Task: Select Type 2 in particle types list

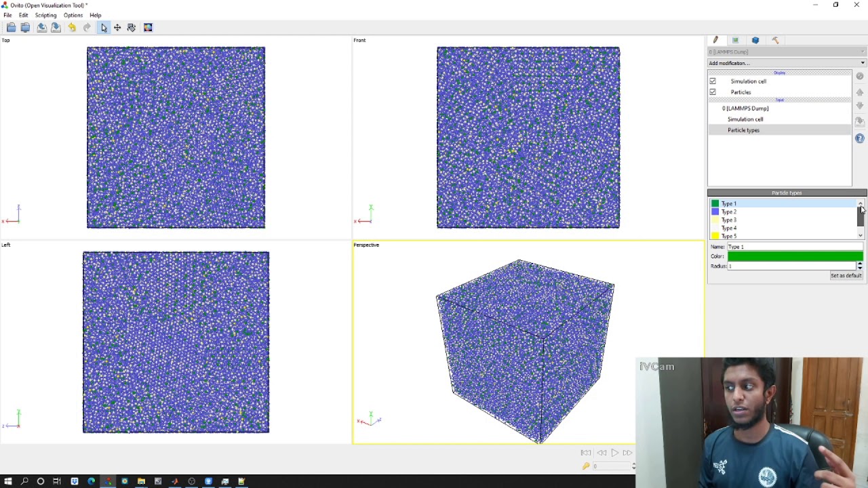Action: coord(783,211)
